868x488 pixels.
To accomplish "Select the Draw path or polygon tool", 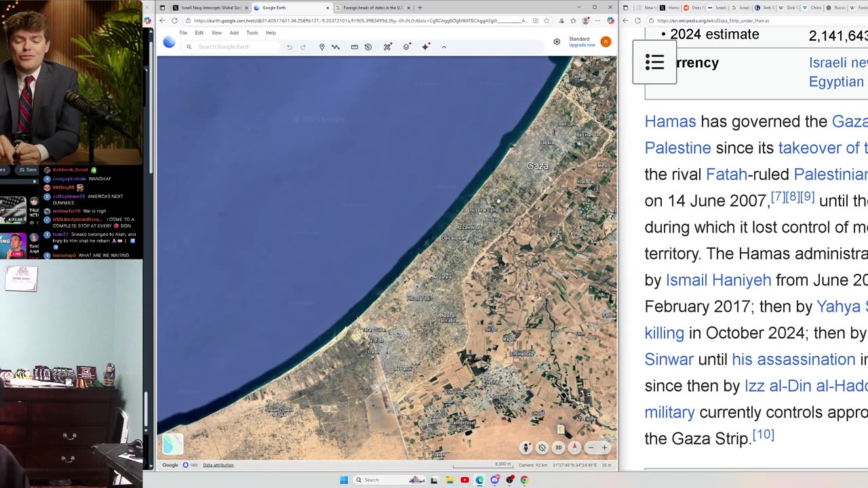I will click(x=335, y=47).
